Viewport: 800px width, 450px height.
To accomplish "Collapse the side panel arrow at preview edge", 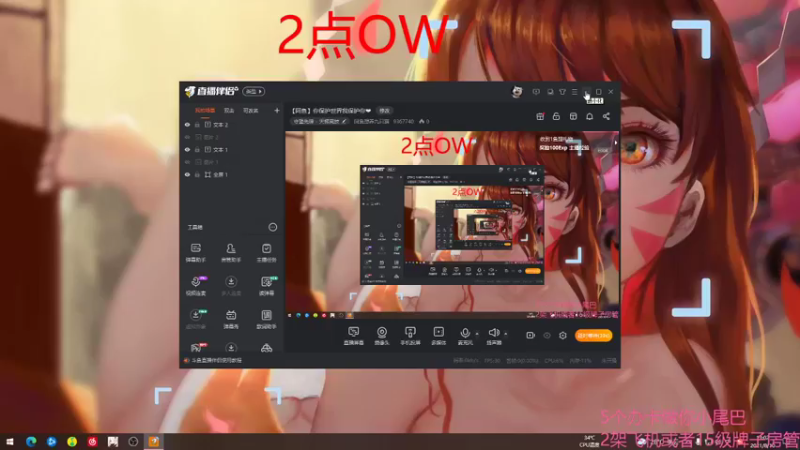I will pyautogui.click(x=616, y=143).
